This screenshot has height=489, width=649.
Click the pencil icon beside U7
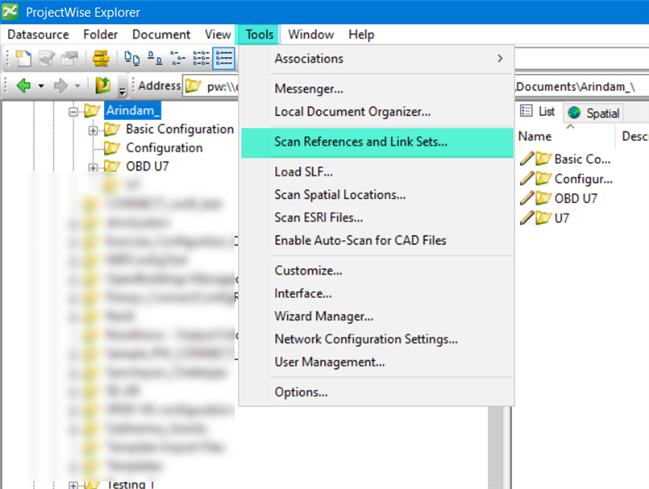526,218
